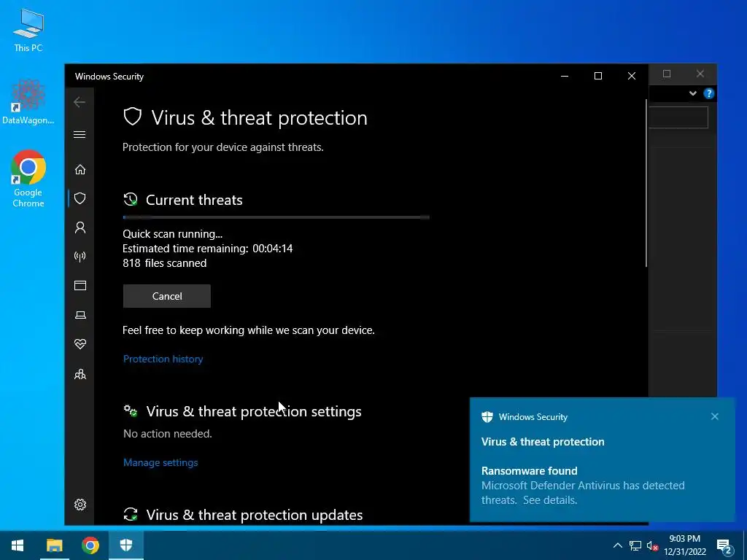
Task: Click the Windows Security vertical scrollbar
Action: click(x=646, y=183)
